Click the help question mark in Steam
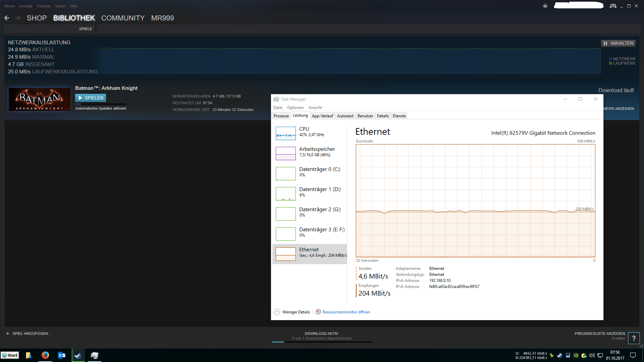 [x=634, y=338]
